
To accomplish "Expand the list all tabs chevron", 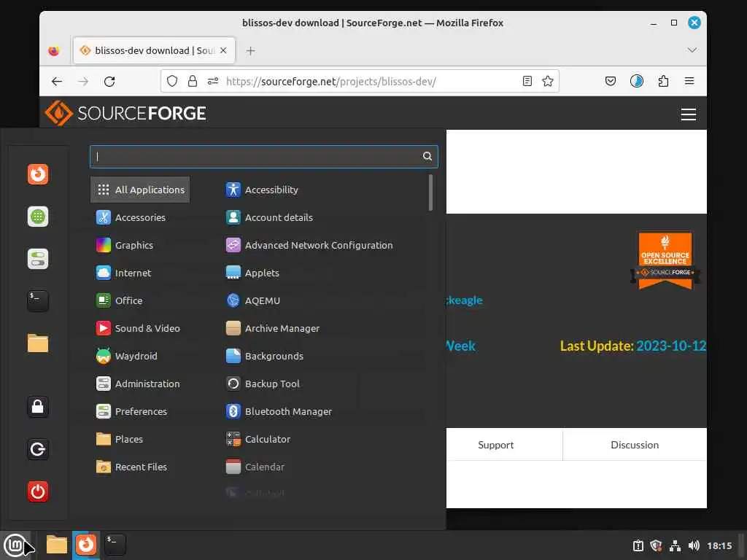I will (x=692, y=50).
